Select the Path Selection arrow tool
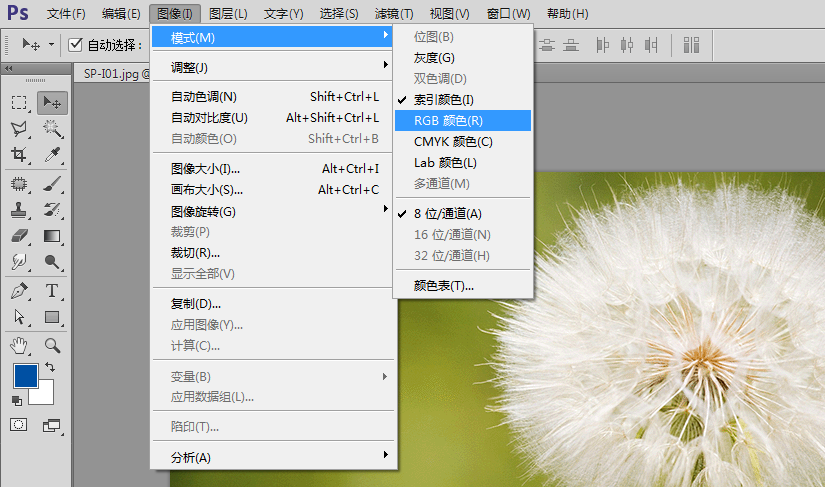The image size is (825, 487). [19, 317]
